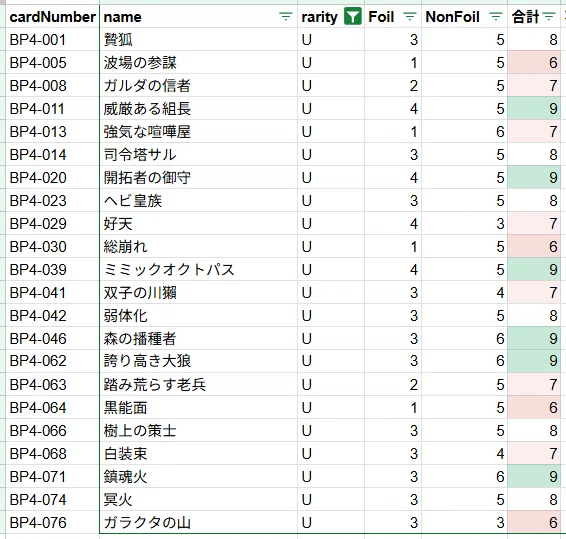Select the cell 総崩れ
Viewport: 566px width, 539px height.
198,247
